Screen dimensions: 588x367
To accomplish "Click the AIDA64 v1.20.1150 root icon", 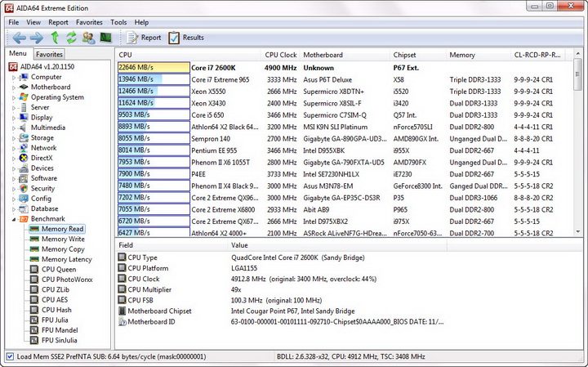I will click(13, 67).
